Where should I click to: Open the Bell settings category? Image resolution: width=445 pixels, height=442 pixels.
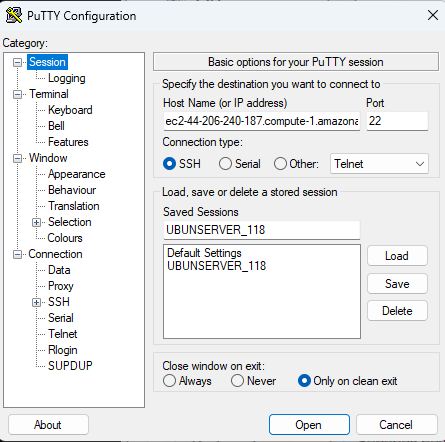(56, 126)
